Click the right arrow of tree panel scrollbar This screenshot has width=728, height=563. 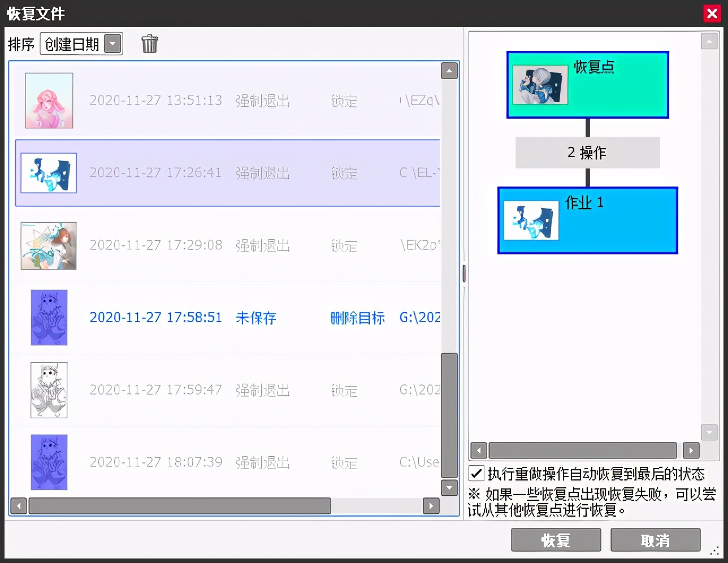(691, 451)
